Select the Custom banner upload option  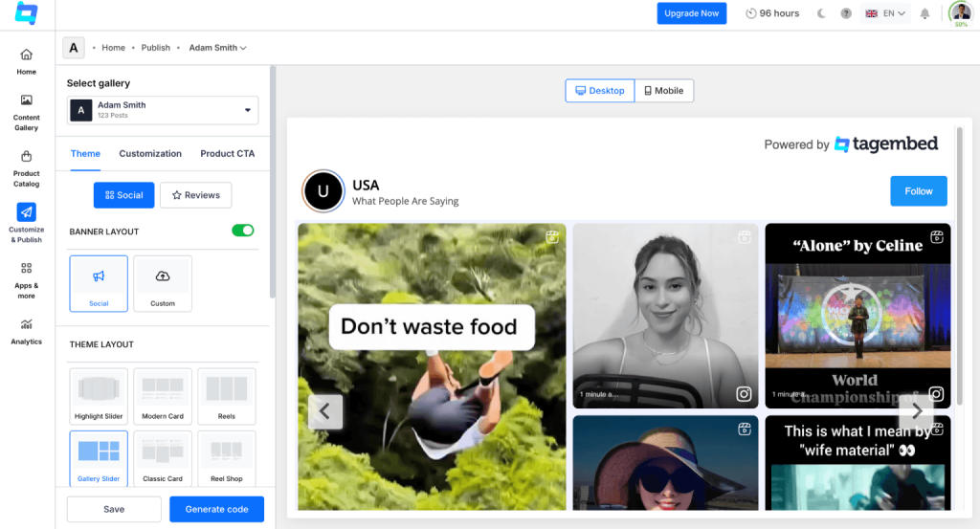(x=163, y=283)
